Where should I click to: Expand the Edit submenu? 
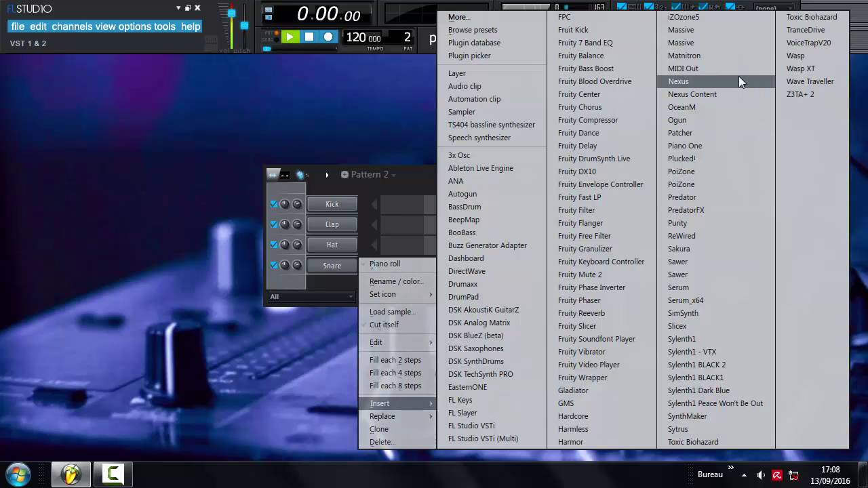pos(397,342)
